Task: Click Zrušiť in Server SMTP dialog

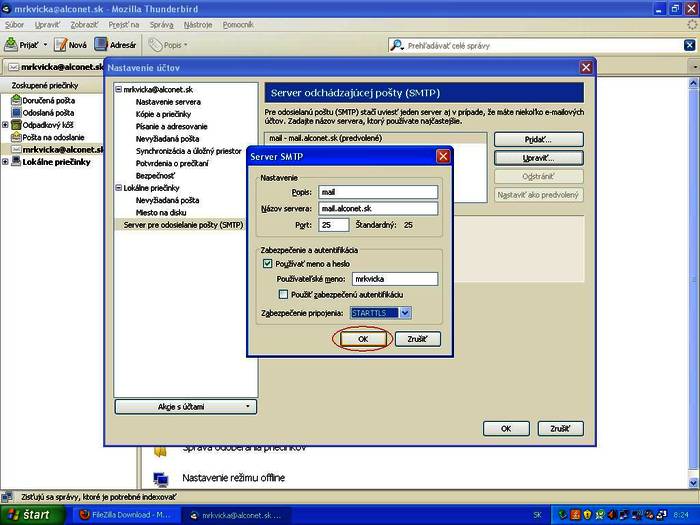Action: coord(417,339)
